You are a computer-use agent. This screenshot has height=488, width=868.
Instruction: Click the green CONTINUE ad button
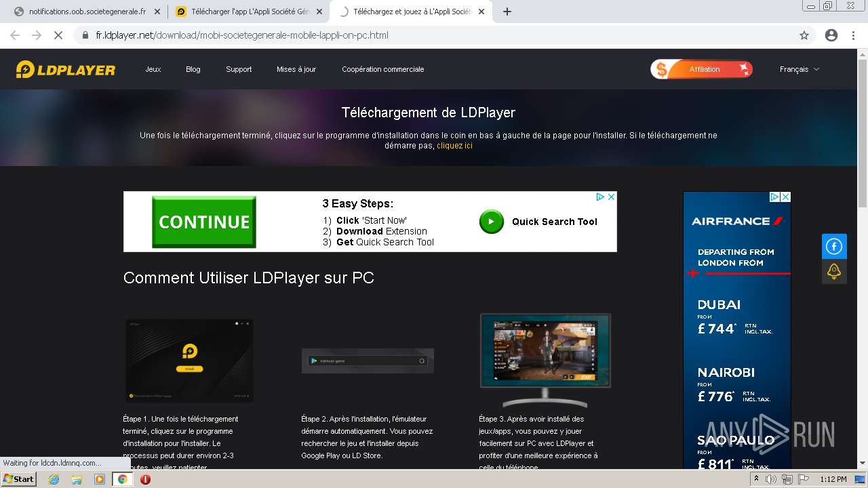[204, 222]
